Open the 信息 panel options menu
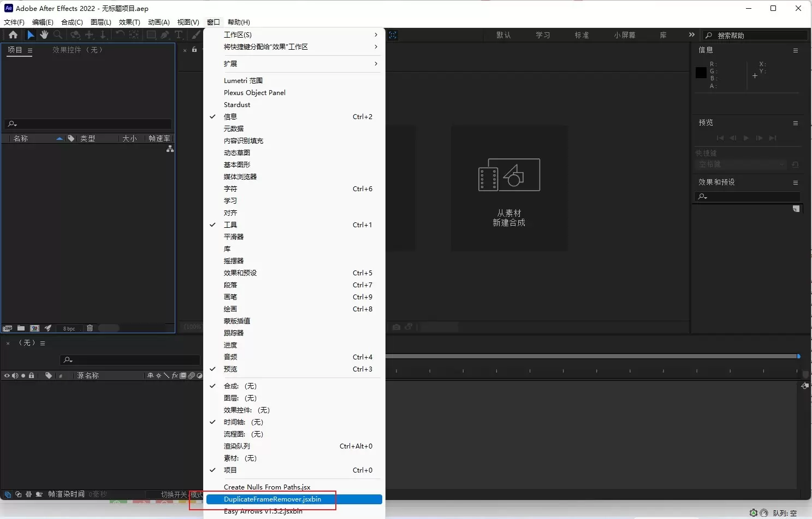 click(x=796, y=50)
